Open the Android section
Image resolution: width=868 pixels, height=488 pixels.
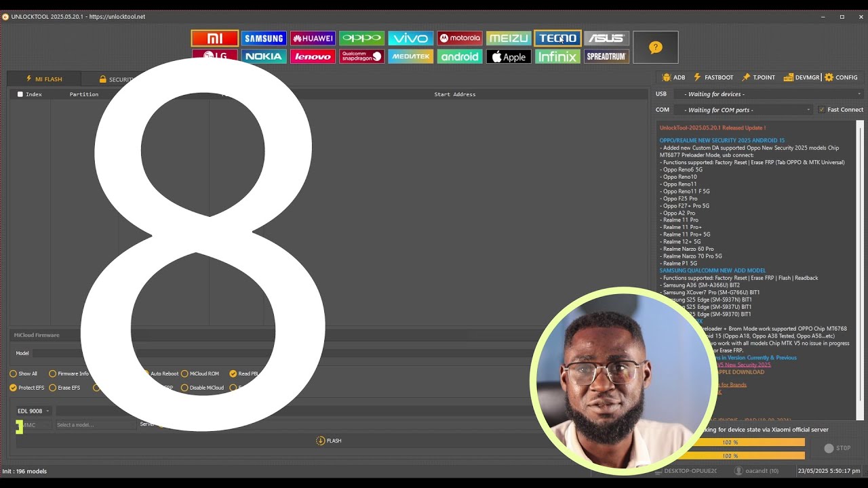pyautogui.click(x=459, y=56)
